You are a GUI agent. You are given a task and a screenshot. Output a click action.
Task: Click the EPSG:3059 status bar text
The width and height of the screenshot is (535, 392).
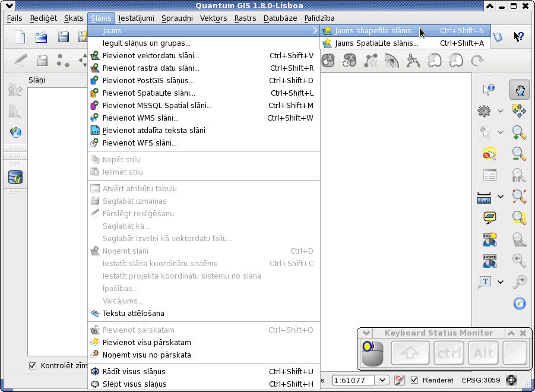click(481, 380)
